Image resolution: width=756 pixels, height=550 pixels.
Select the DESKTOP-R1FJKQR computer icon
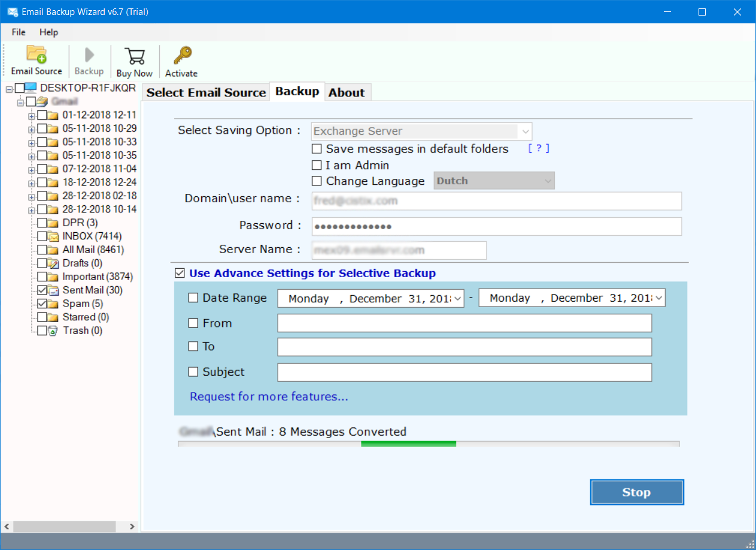point(31,88)
